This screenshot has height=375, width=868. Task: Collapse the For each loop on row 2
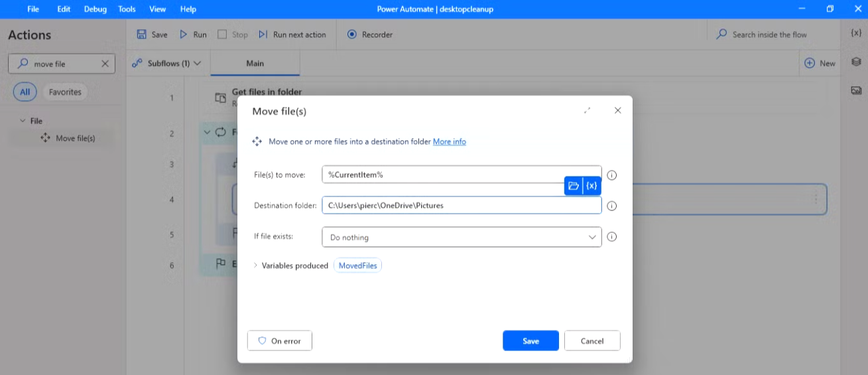point(207,132)
